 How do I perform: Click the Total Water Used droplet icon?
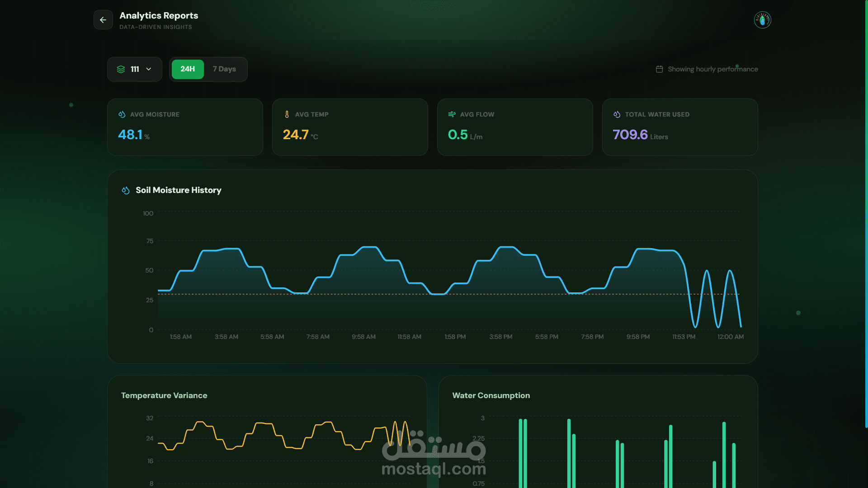tap(617, 114)
